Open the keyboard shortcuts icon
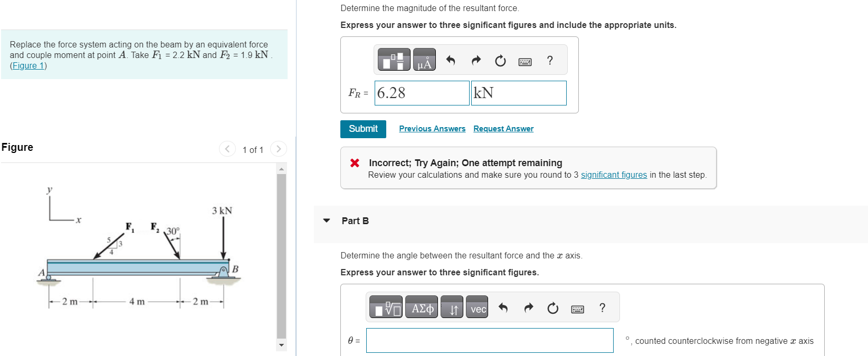 (524, 60)
